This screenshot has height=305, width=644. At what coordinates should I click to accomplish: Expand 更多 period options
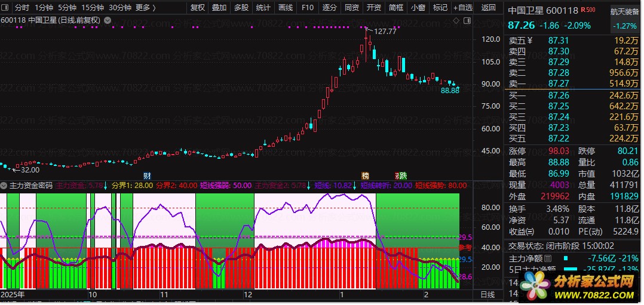click(145, 7)
